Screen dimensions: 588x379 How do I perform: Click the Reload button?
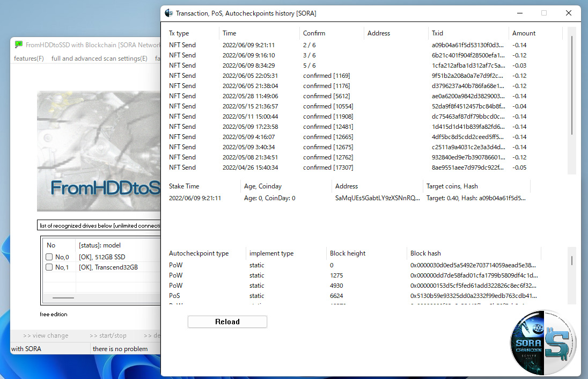pos(227,322)
